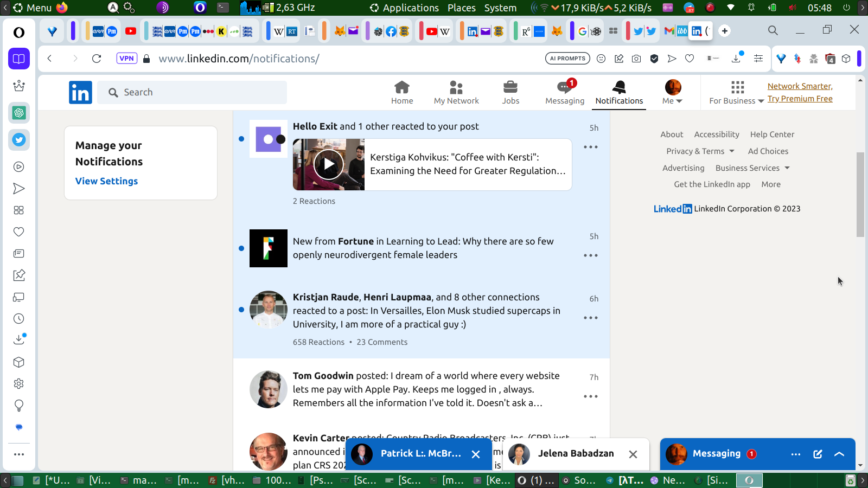
Task: Open a new browser tab
Action: [725, 31]
